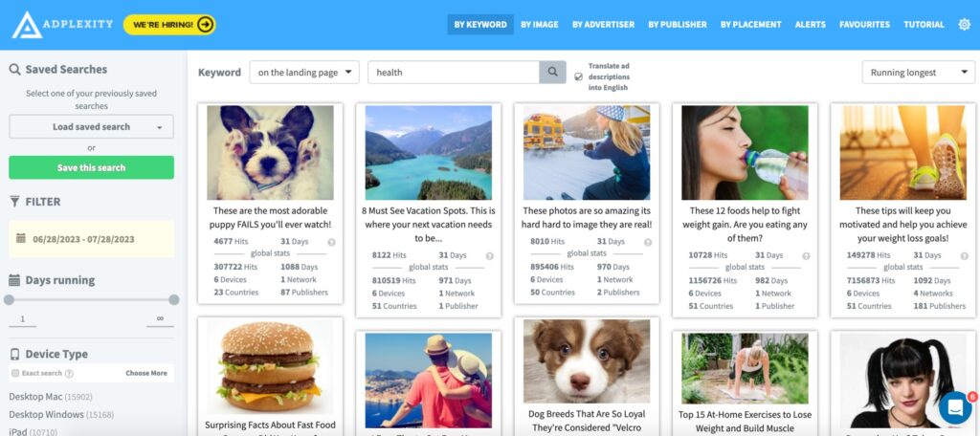Click the Days running calendar icon
980x436 pixels.
(x=14, y=280)
